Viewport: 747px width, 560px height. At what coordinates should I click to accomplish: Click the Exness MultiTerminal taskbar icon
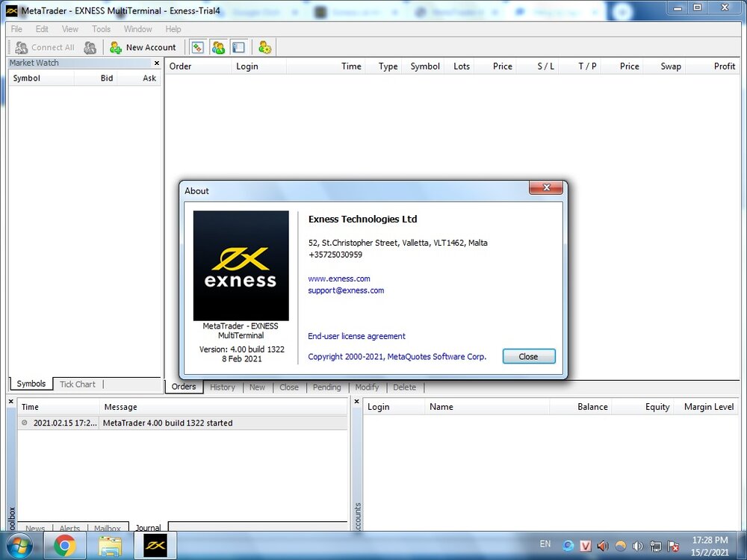click(x=155, y=546)
